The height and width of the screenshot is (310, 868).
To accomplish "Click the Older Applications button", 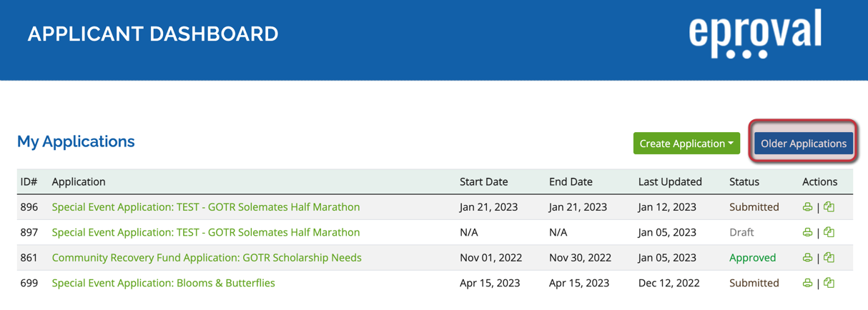I will pyautogui.click(x=804, y=144).
